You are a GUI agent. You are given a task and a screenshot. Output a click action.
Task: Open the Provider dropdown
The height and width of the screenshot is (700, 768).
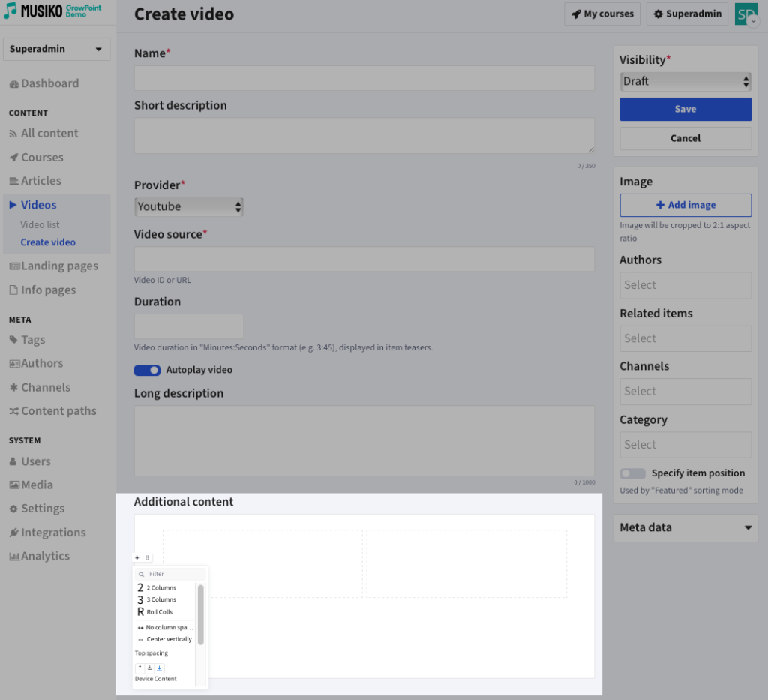click(x=189, y=206)
